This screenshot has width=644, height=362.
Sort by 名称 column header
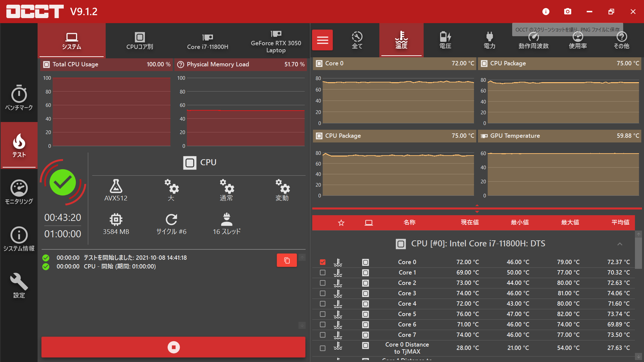point(410,222)
